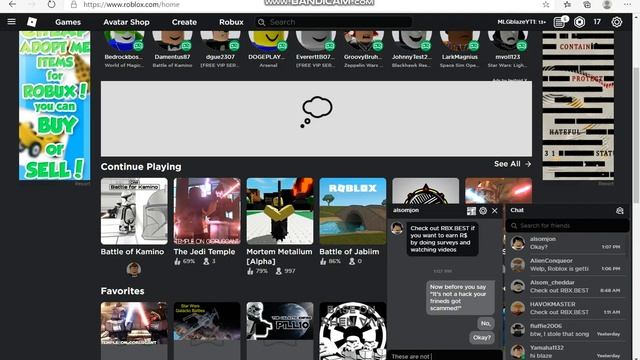Open the notifications feed icon
Screen dimensions: 640x360
560,22
